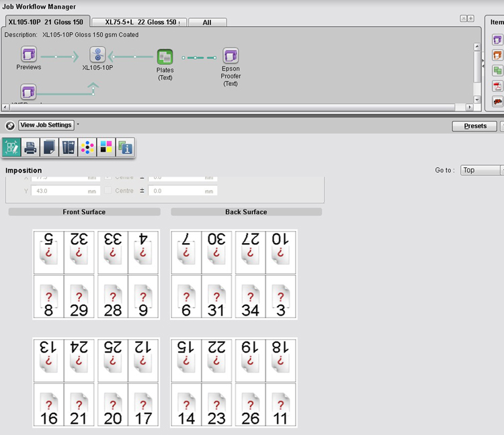Viewport: 504px width, 435px height.
Task: Click workflow panel vertical scrollbar up arrow
Action: [477, 47]
